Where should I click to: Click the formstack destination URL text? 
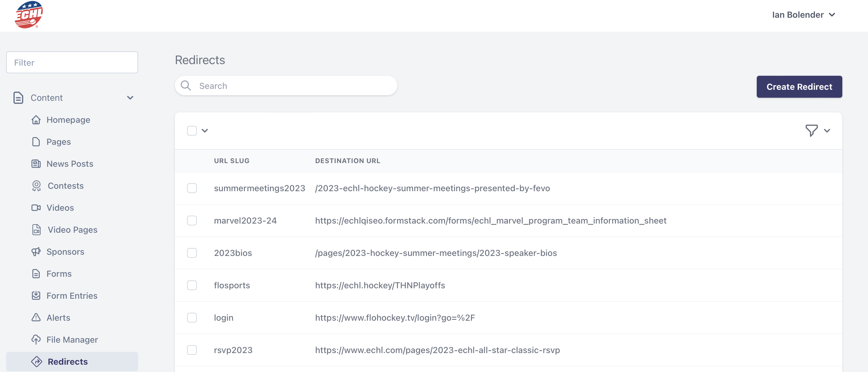(x=491, y=221)
